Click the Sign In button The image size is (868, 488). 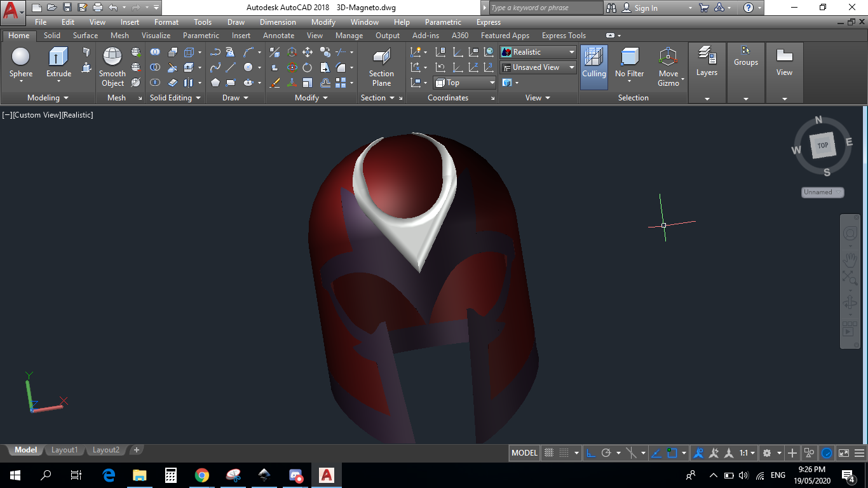pos(639,8)
